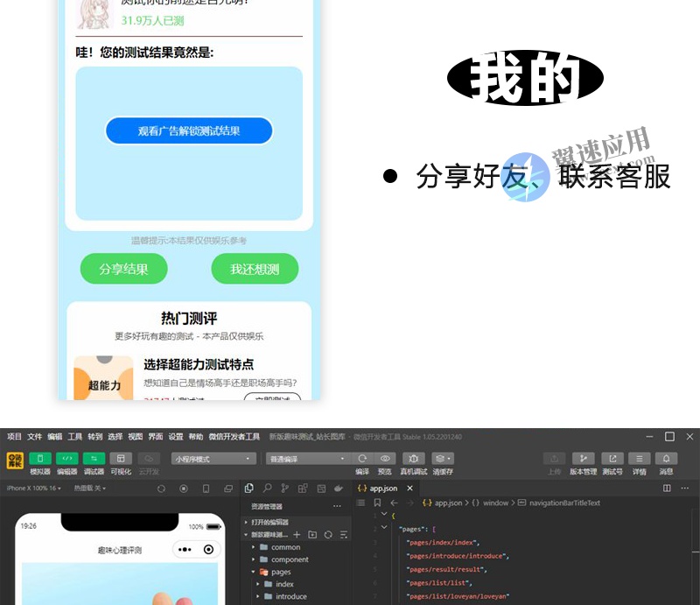Toggle the 调试器 debugger panel button
This screenshot has height=605, width=700.
click(x=94, y=459)
